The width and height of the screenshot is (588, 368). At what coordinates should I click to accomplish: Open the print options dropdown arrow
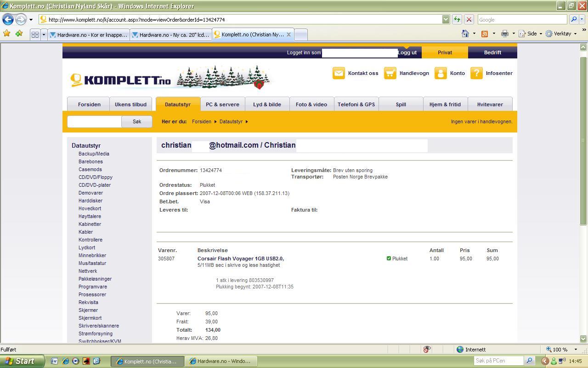coord(514,34)
